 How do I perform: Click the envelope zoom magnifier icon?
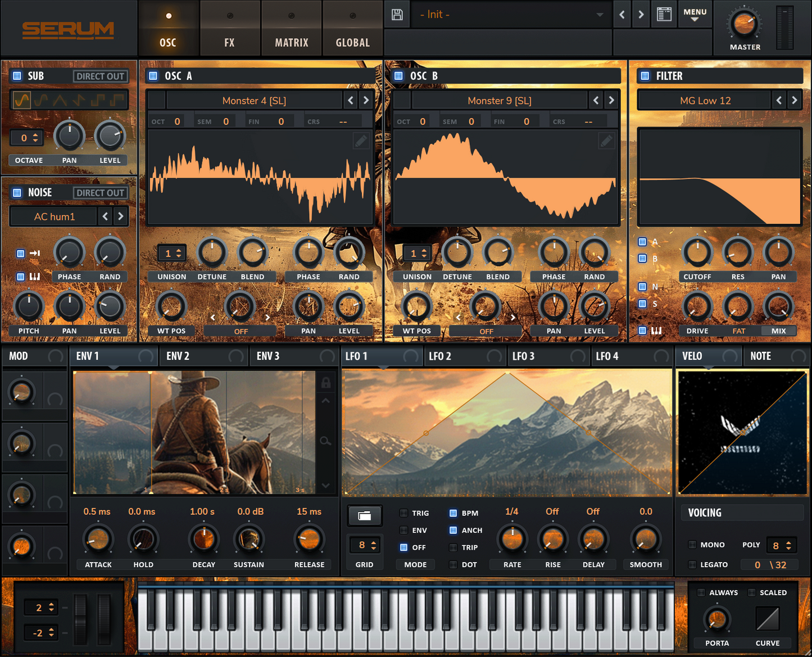[325, 441]
